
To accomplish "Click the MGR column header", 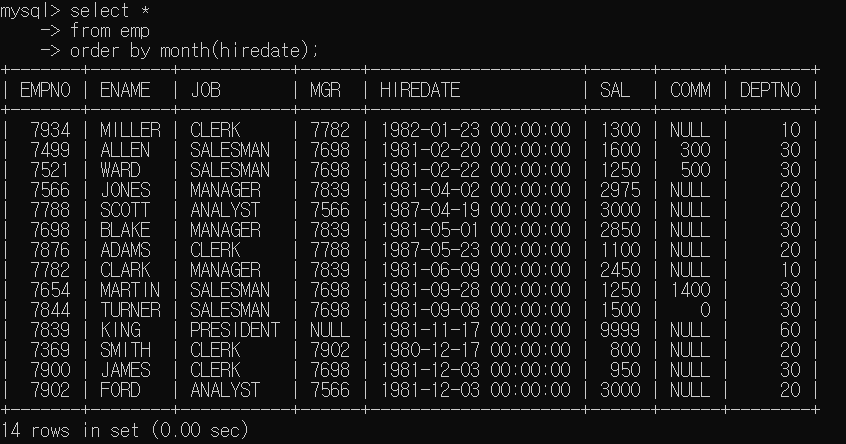I will 325,90.
